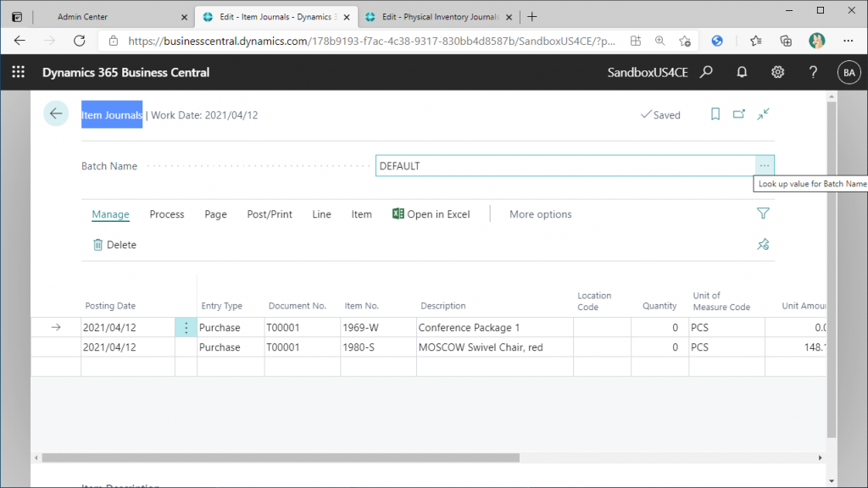Toggle the filter pane funnel icon

click(x=764, y=213)
